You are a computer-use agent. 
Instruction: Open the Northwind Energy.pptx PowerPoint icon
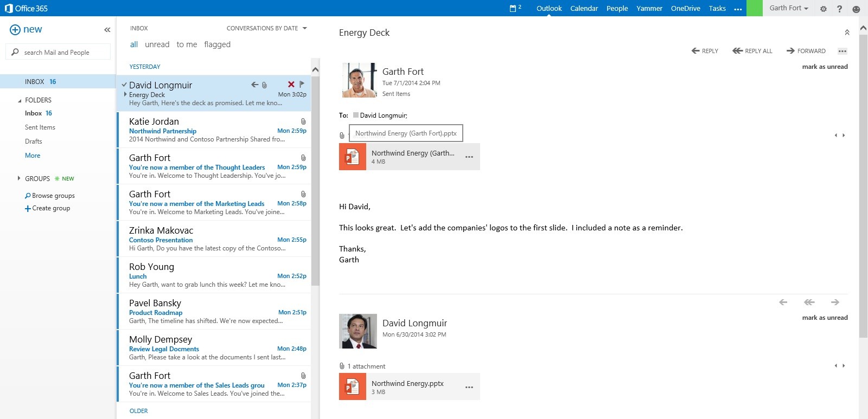353,386
